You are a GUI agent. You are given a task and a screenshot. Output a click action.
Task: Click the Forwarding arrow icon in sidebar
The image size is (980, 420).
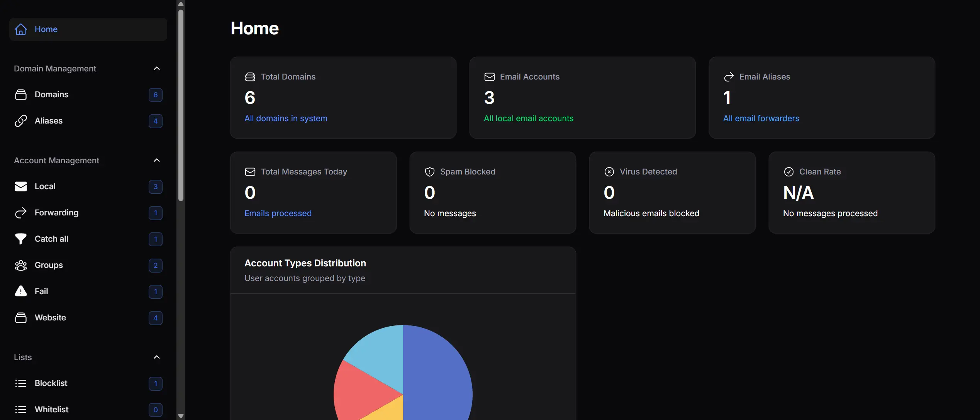tap(21, 213)
